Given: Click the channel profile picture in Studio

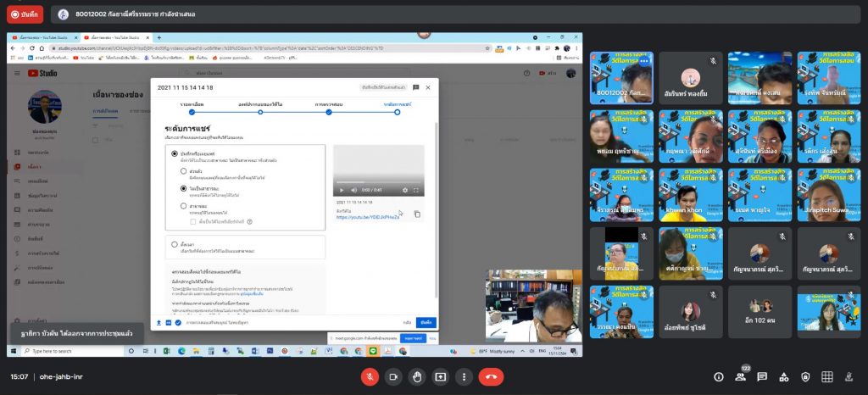Looking at the screenshot, I should (45, 108).
